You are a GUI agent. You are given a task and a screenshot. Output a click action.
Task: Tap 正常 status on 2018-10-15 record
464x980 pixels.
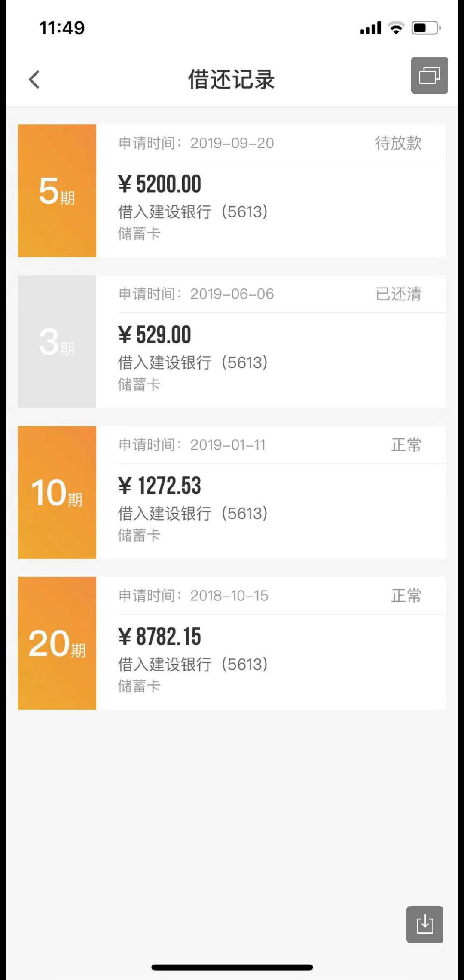406,596
